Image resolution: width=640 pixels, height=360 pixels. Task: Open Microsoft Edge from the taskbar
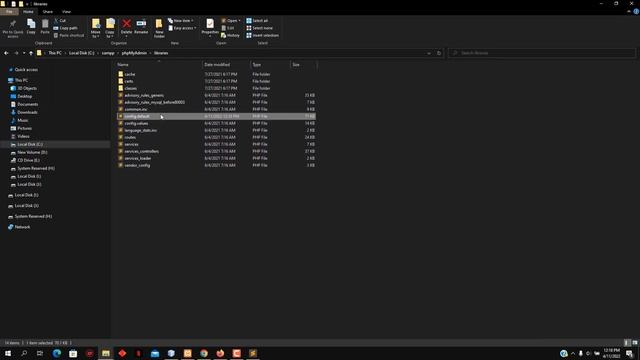(57, 353)
